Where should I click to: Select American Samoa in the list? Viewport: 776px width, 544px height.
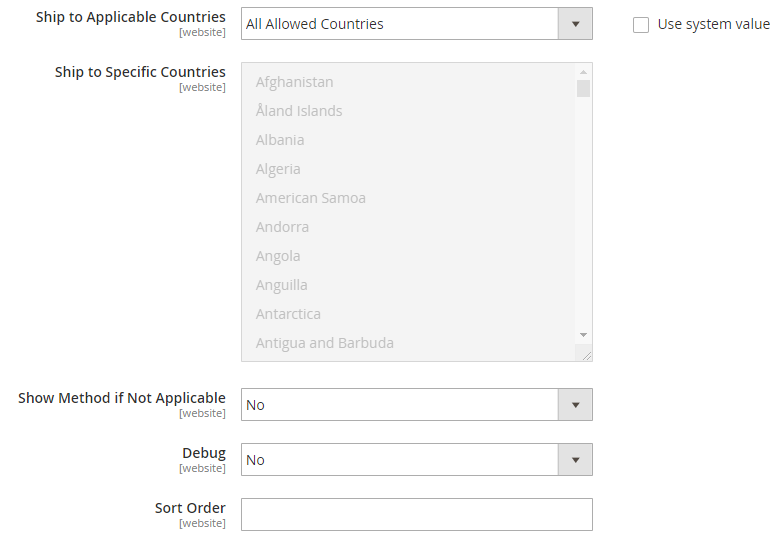click(x=311, y=198)
